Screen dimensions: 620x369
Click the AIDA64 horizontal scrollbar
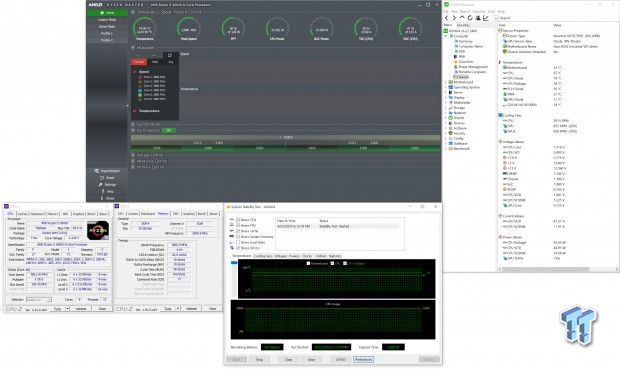558,269
